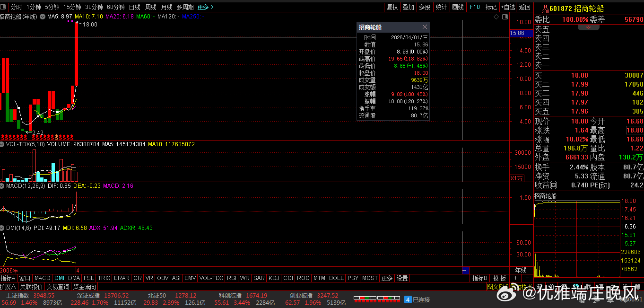Viewport: 644px width, 308px height.
Task: Click stock code 601872 招商轮船 header
Action: (577, 8)
